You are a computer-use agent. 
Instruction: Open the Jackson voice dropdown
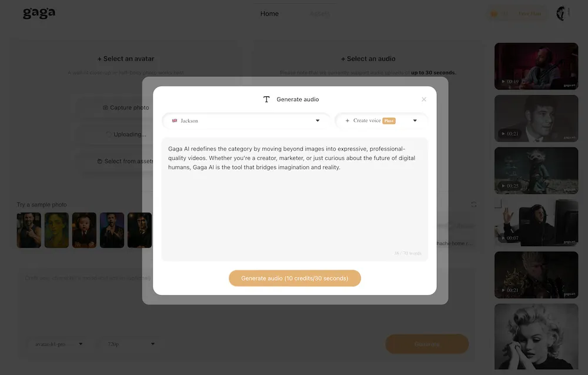click(246, 120)
